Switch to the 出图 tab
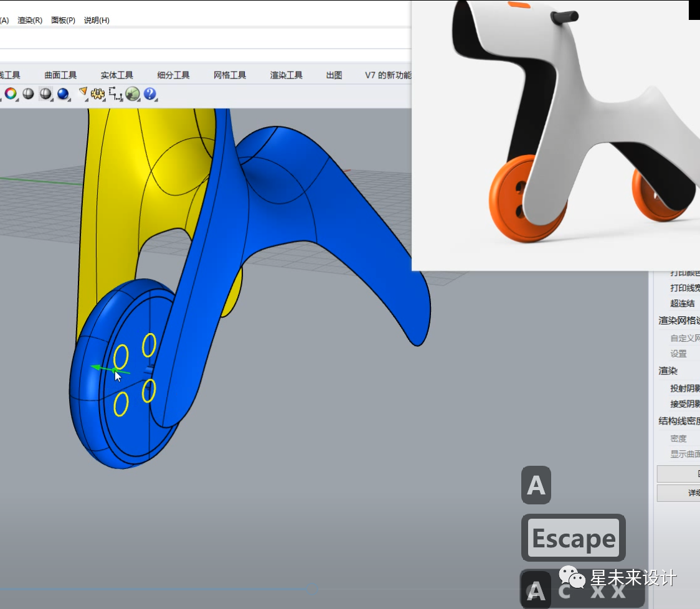Image resolution: width=700 pixels, height=609 pixels. coord(334,75)
